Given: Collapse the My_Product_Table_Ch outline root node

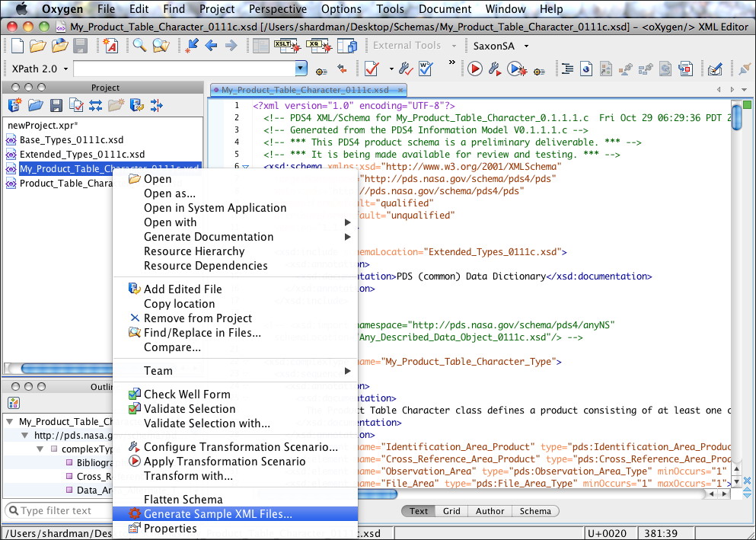Looking at the screenshot, I should click(10, 421).
